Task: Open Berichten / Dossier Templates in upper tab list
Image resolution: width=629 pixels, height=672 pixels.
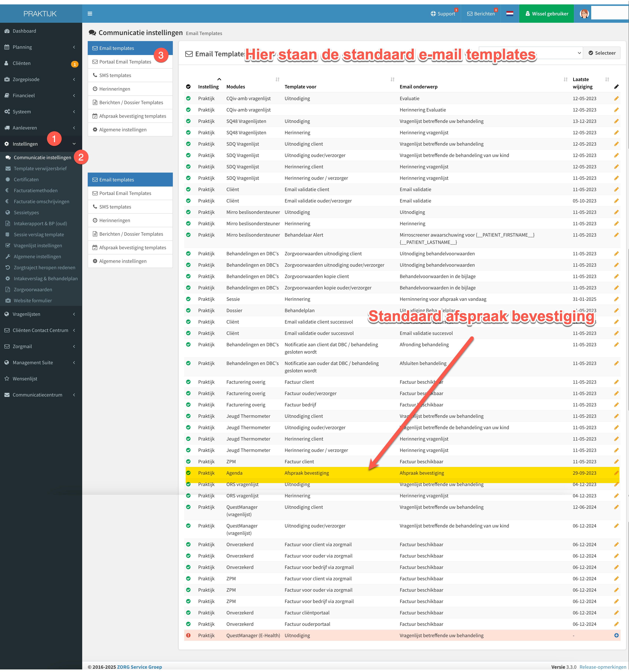Action: coord(130,102)
